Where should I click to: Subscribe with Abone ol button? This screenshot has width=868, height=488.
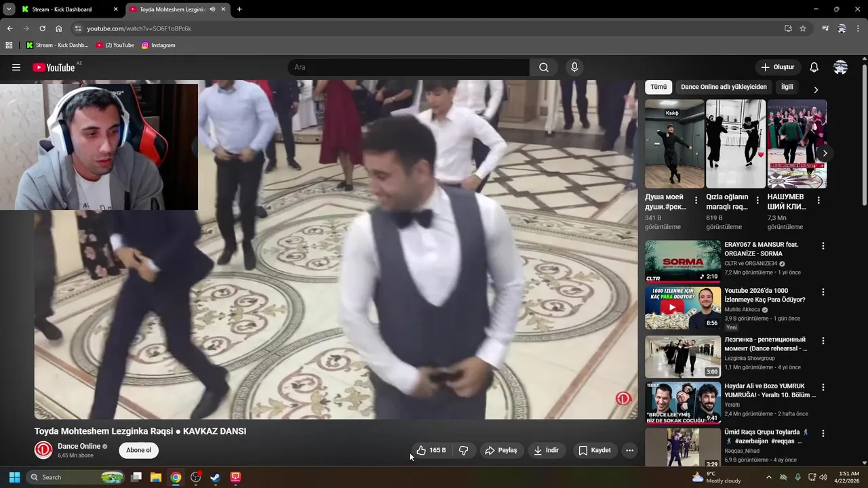click(x=139, y=450)
